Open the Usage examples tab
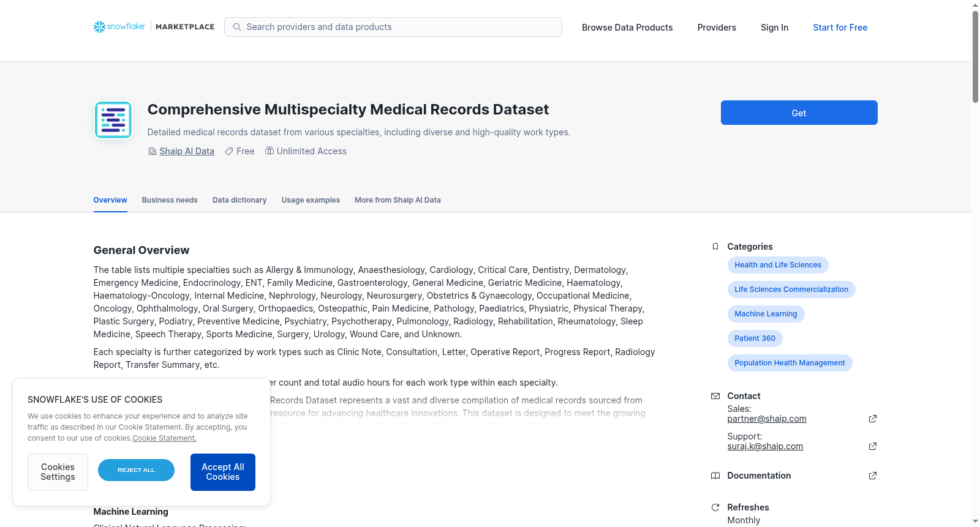This screenshot has height=527, width=980. coord(311,200)
